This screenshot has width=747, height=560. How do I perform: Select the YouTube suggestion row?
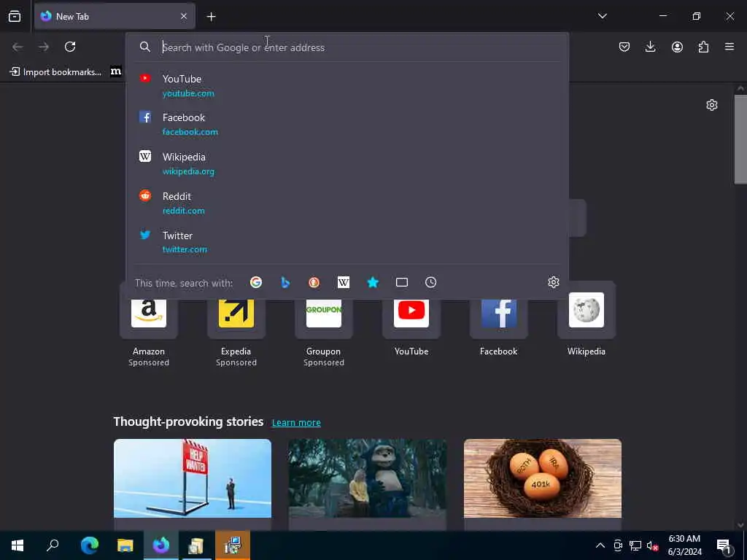pos(347,86)
